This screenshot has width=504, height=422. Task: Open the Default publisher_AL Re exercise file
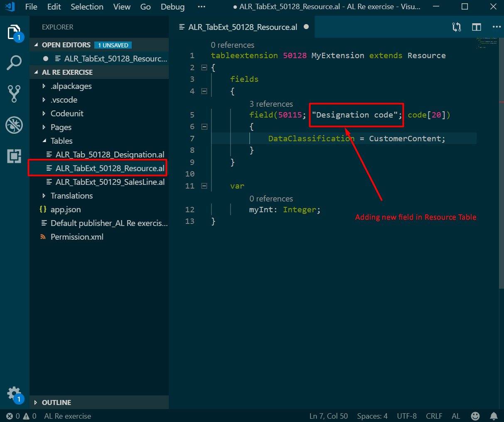pyautogui.click(x=109, y=223)
